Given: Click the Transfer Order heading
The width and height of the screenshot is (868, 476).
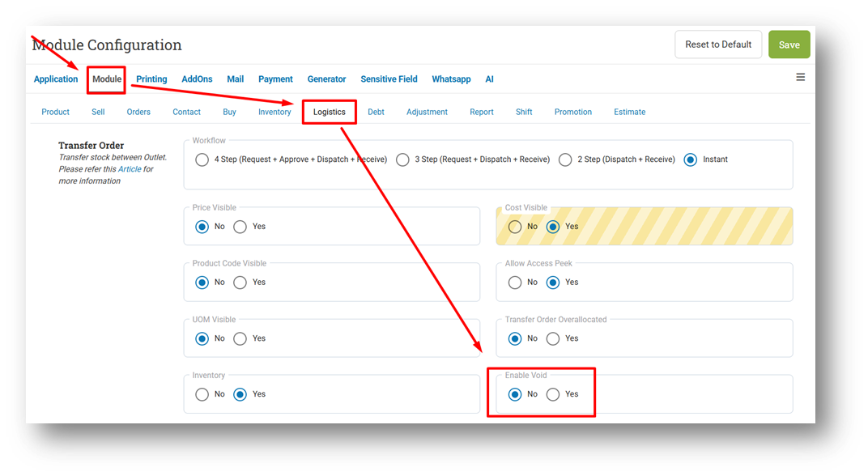Looking at the screenshot, I should coord(91,146).
